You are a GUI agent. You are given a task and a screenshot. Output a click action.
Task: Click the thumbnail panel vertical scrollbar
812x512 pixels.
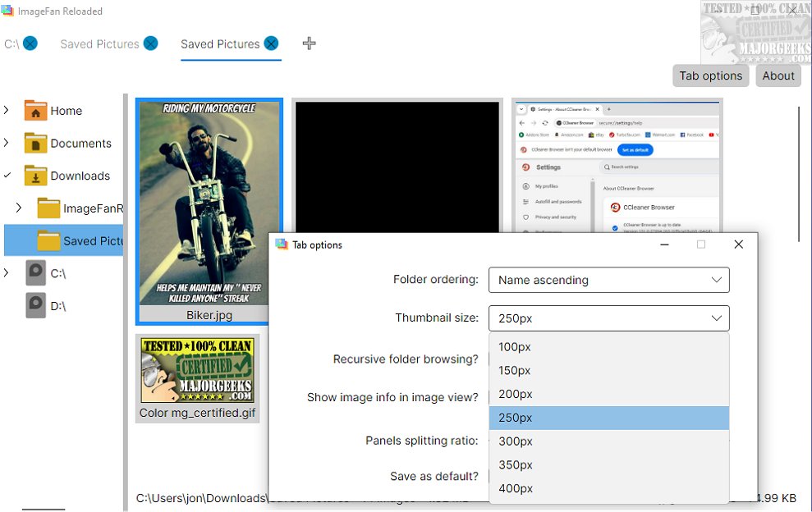pyautogui.click(x=800, y=173)
